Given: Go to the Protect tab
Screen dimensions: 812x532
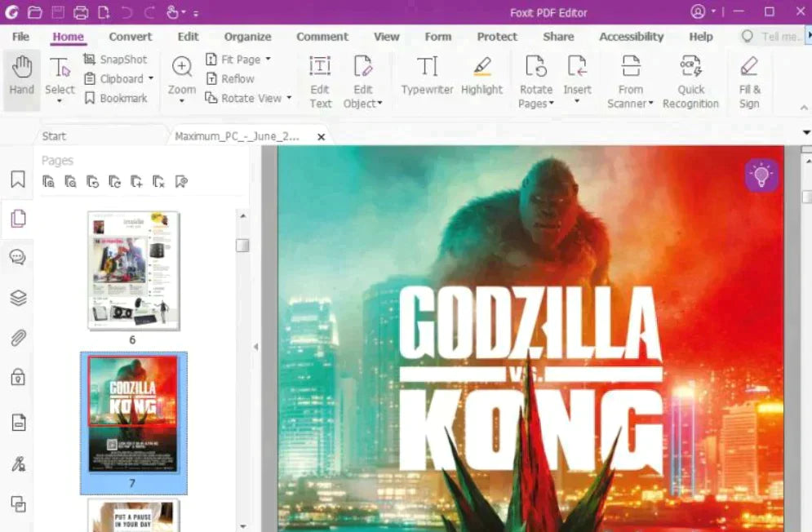Looking at the screenshot, I should [497, 37].
